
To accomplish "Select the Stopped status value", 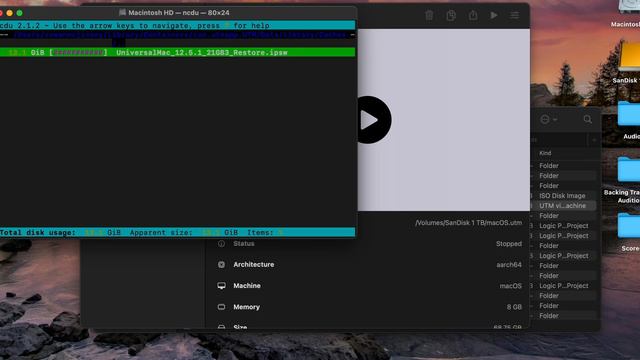I will 509,244.
